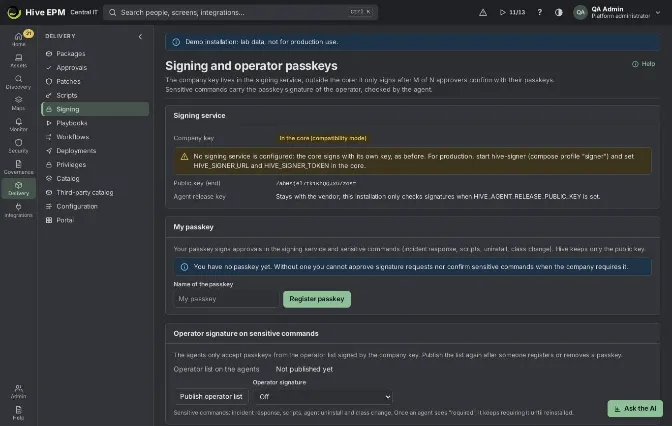Collapse the Delivery sidebar panel
The height and width of the screenshot is (426, 672).
(140, 36)
